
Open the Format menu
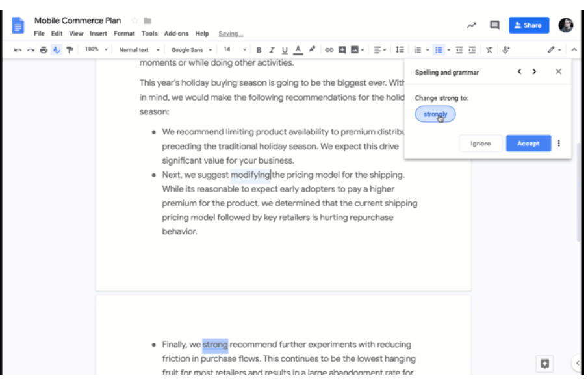[124, 34]
